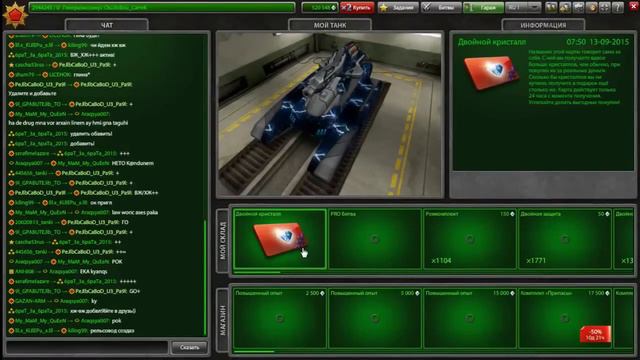Click the third gray icon right of the RU1 dropdown
This screenshot has width=640, height=360.
(578, 7)
